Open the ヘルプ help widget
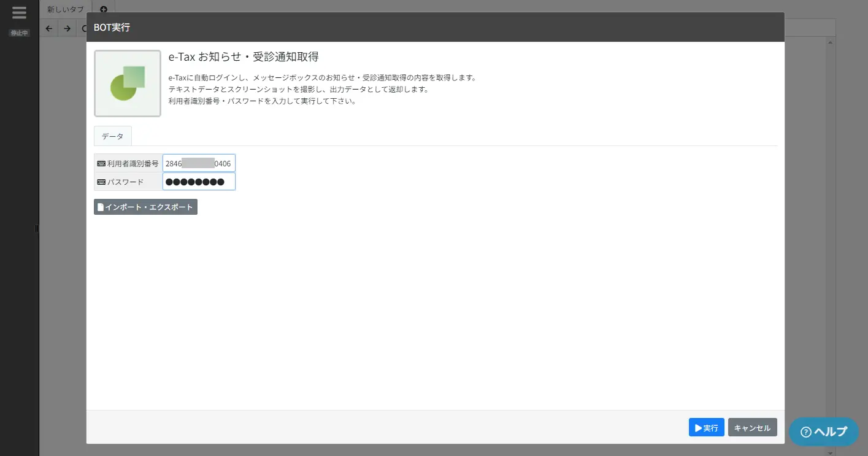 tap(824, 431)
